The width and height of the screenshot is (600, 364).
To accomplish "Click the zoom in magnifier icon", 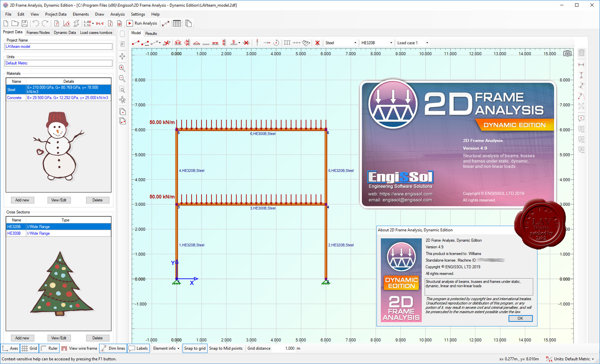I will click(122, 68).
